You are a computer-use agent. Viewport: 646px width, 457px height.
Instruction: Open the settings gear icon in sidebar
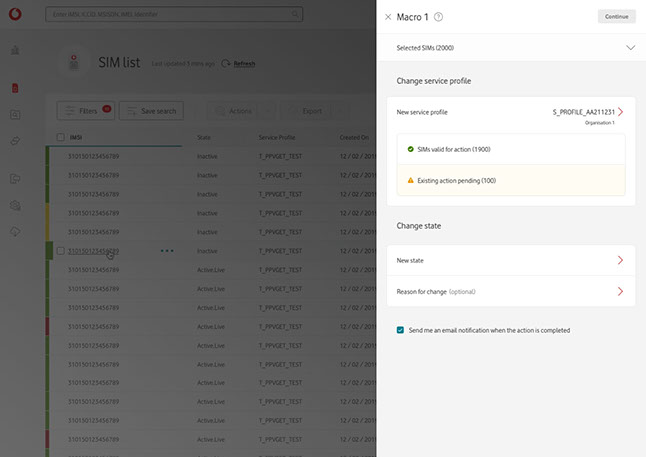(x=15, y=205)
